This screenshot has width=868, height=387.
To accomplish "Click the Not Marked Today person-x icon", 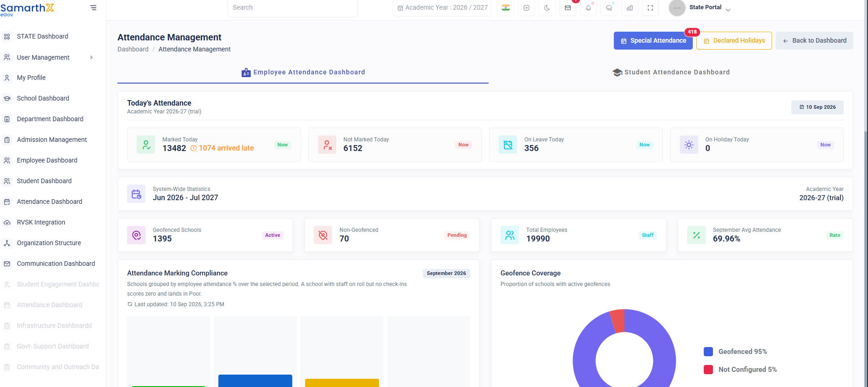I will (327, 145).
